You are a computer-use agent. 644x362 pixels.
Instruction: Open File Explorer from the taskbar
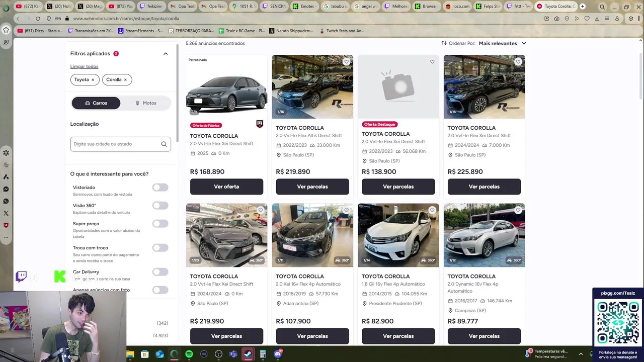pos(130,354)
